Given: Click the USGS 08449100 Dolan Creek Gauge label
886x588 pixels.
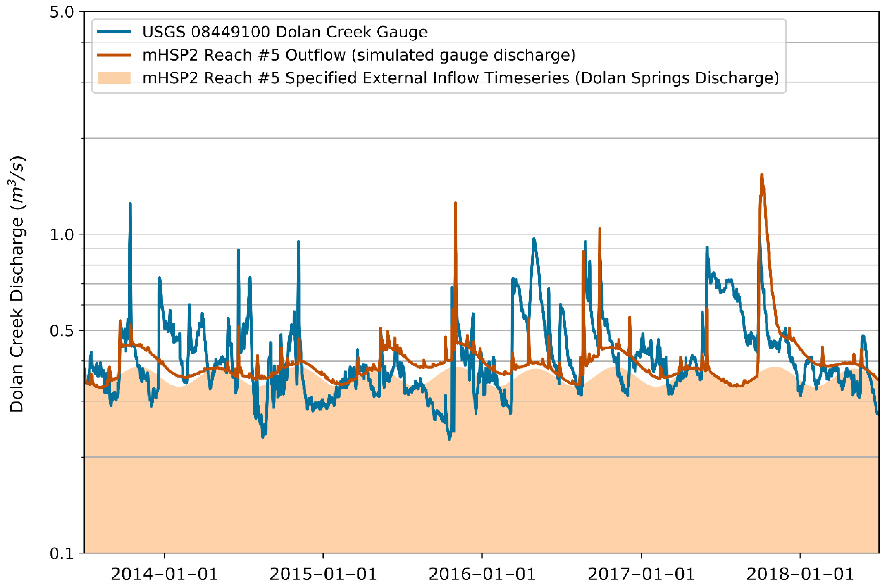Looking at the screenshot, I should coord(285,32).
